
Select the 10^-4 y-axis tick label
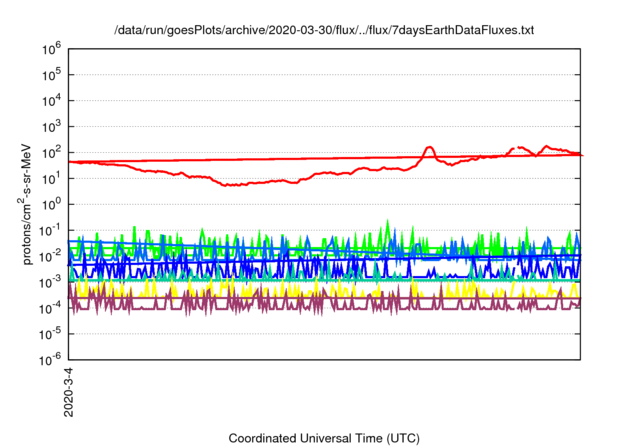(50, 307)
